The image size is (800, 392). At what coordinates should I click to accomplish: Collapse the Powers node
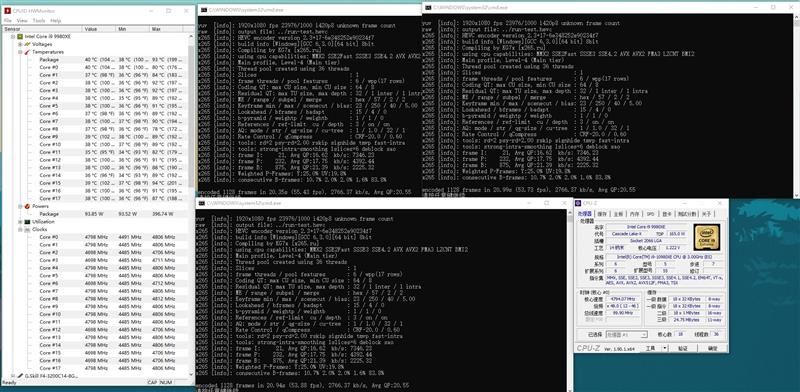[20, 206]
